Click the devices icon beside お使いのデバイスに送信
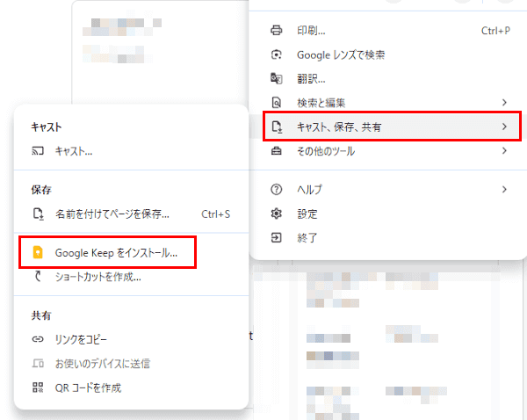The height and width of the screenshot is (420, 527). pos(38,364)
